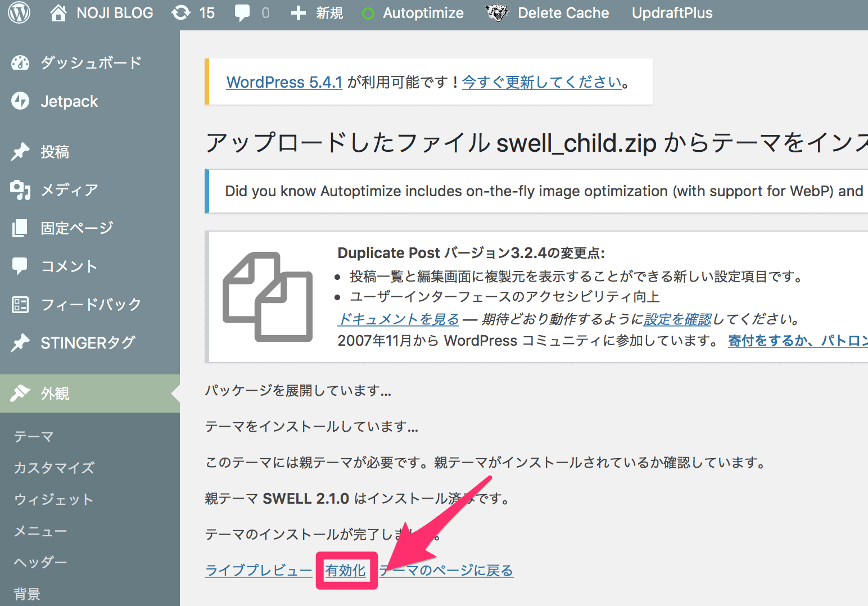The width and height of the screenshot is (868, 606).
Task: Open 背景 submenu item
Action: (27, 594)
